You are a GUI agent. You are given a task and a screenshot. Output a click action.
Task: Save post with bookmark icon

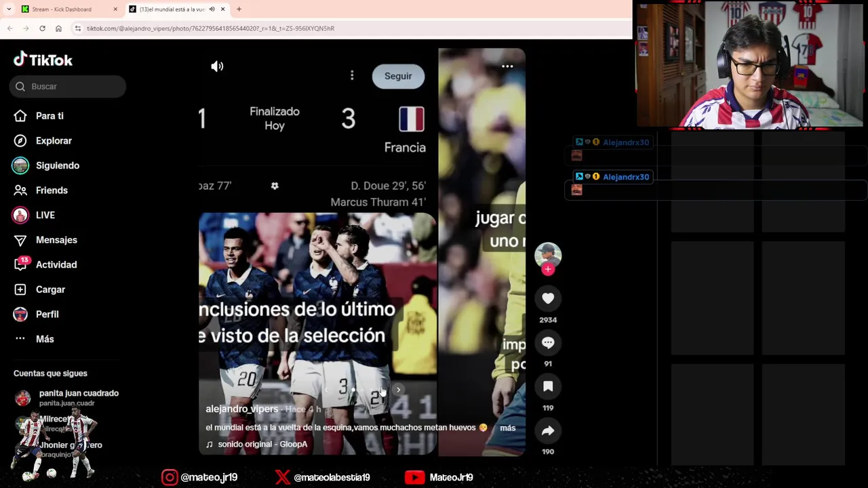(x=548, y=386)
